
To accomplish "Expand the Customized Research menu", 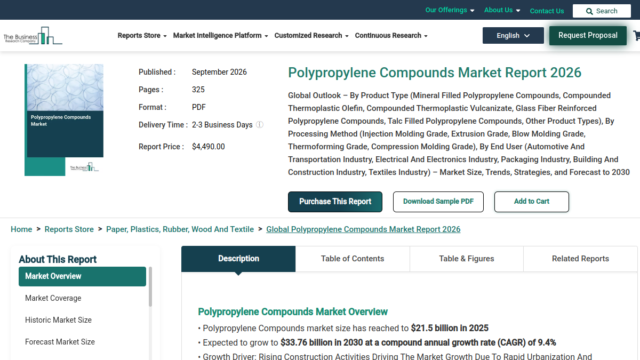I will coord(311,36).
